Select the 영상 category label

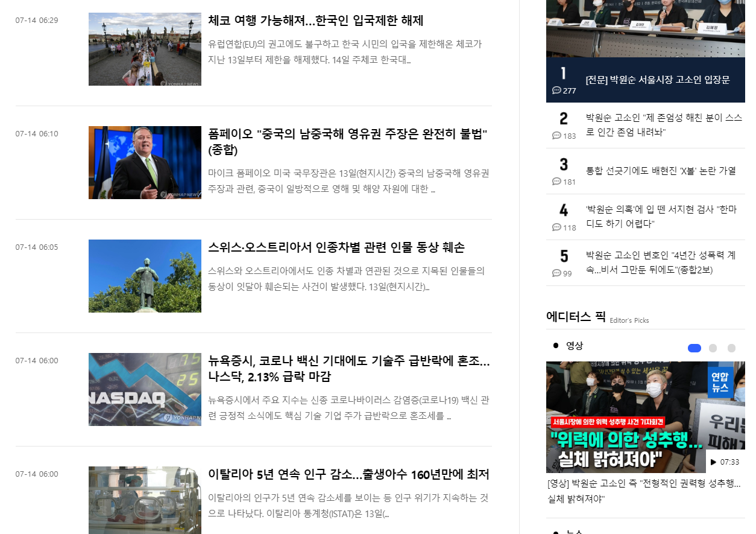[x=575, y=346]
